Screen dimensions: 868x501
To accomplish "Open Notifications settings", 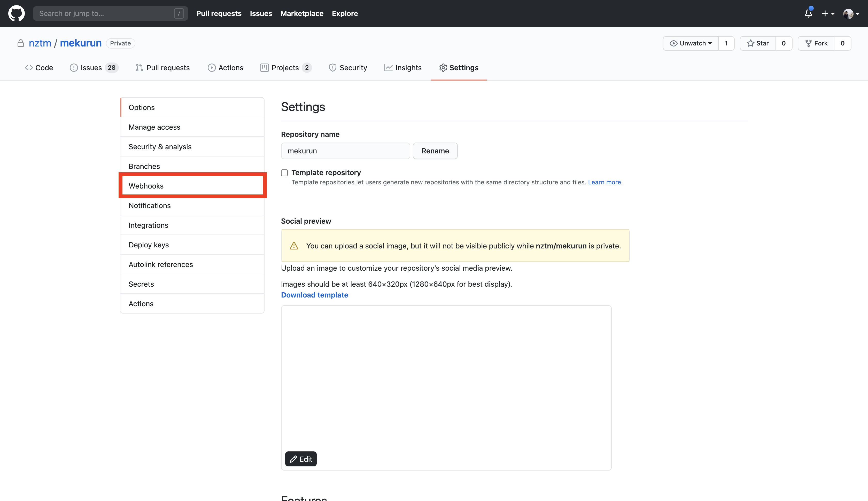I will pos(192,205).
